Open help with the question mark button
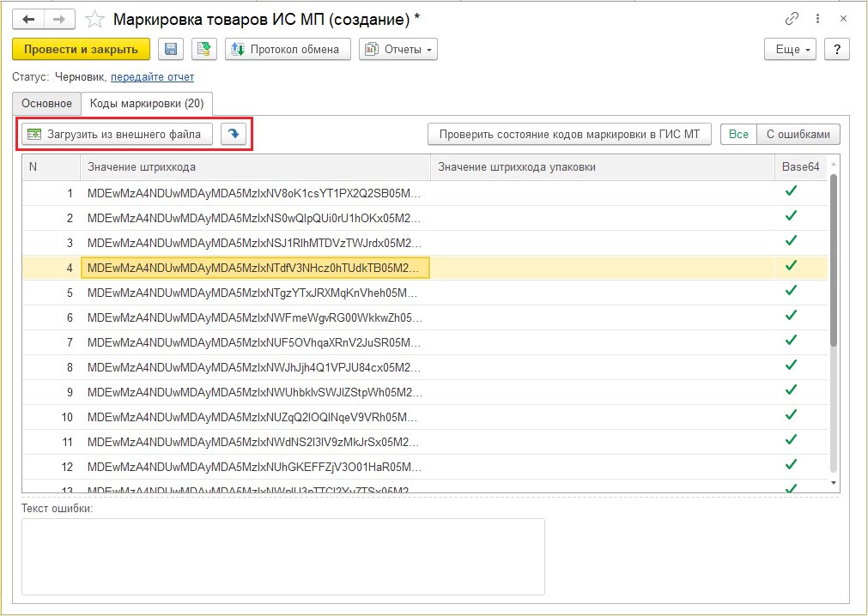 (x=836, y=50)
